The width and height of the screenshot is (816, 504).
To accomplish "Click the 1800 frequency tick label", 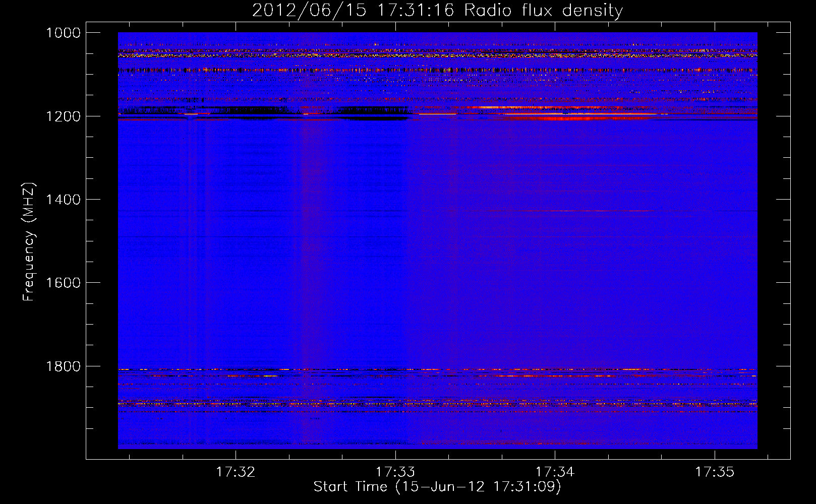I will (63, 366).
